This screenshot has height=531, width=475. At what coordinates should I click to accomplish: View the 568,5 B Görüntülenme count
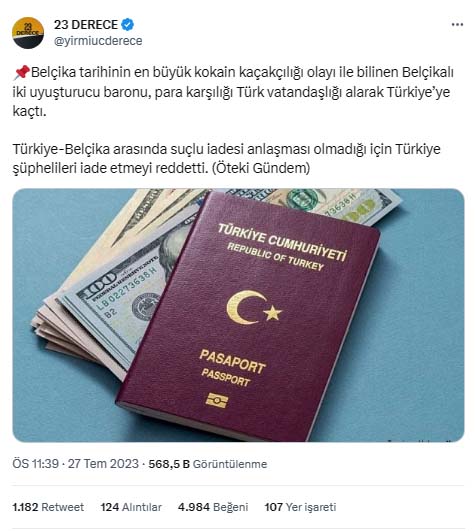click(208, 464)
